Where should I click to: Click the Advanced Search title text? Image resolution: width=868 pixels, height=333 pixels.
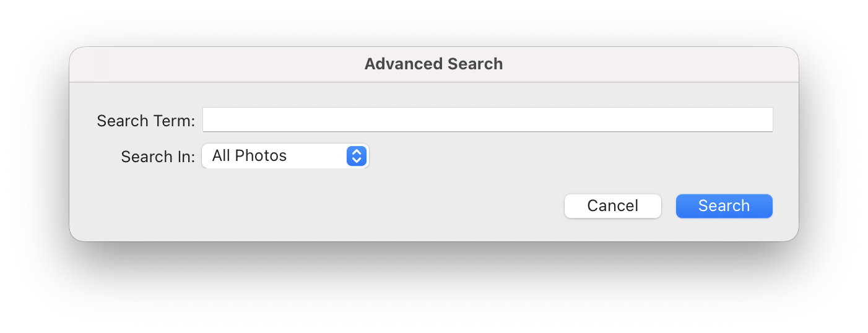433,64
